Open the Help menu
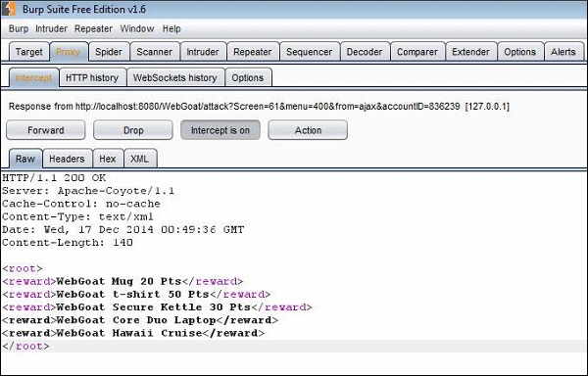This screenshot has width=588, height=376. pos(171,28)
